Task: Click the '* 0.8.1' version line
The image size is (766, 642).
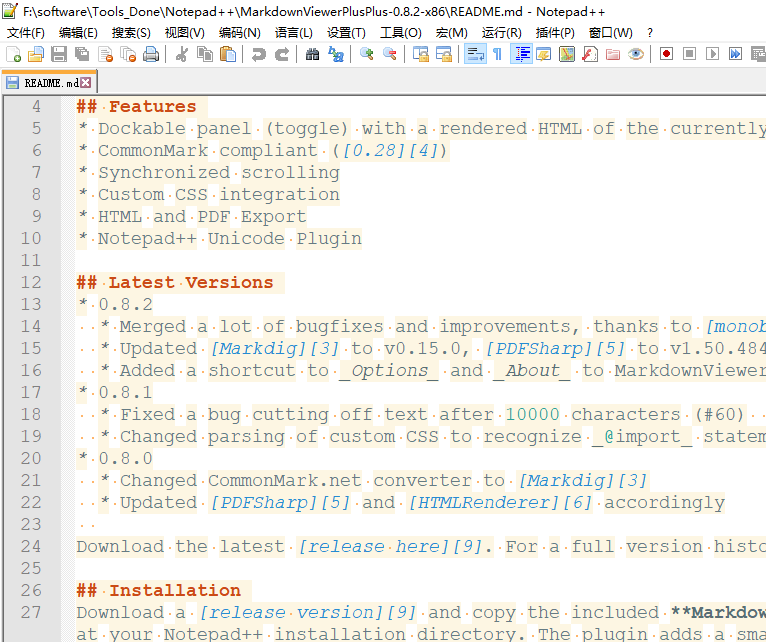Action: 116,392
